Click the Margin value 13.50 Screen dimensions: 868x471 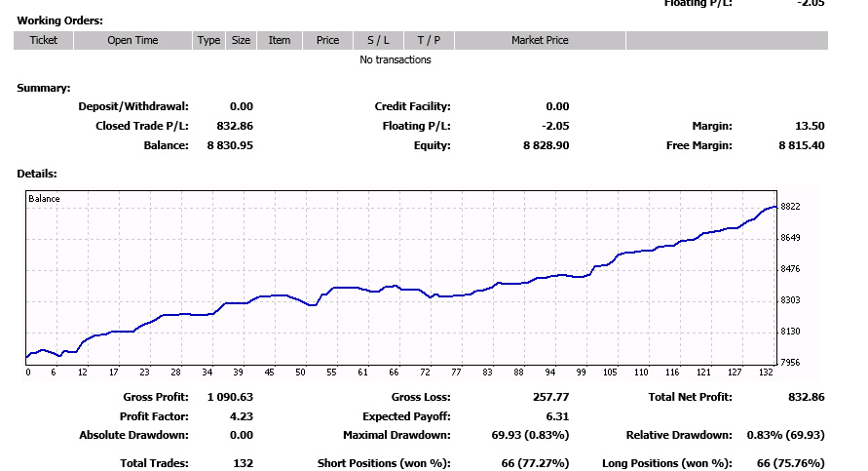pyautogui.click(x=810, y=126)
